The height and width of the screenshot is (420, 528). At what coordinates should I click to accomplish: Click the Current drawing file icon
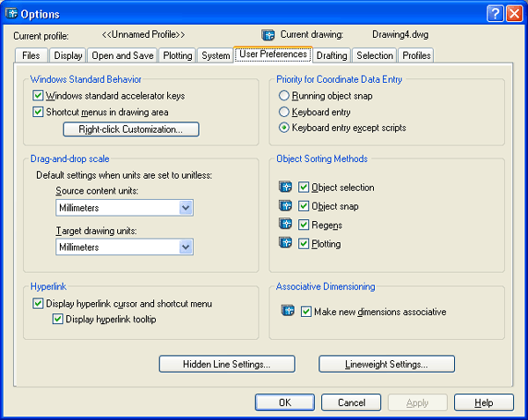pos(269,35)
